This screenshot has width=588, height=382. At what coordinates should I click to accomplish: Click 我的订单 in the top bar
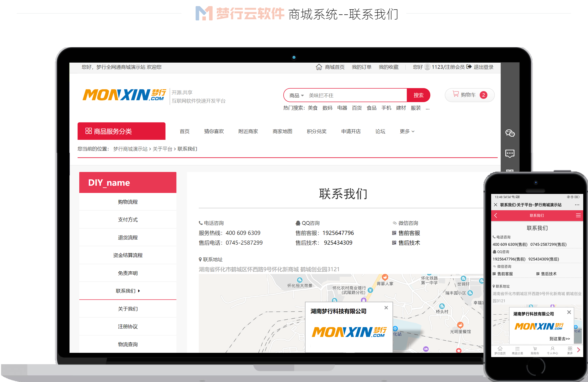[362, 67]
